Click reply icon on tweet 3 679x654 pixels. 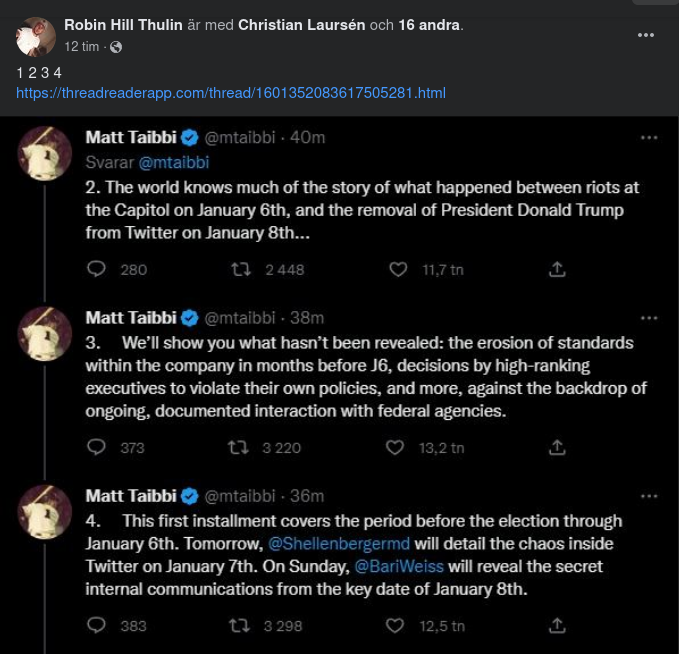pos(97,447)
